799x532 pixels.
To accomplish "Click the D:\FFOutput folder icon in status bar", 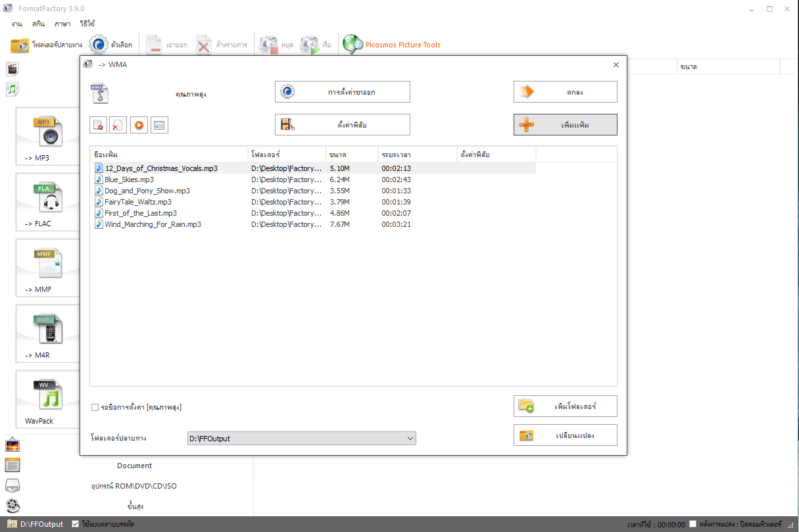I will click(x=11, y=524).
